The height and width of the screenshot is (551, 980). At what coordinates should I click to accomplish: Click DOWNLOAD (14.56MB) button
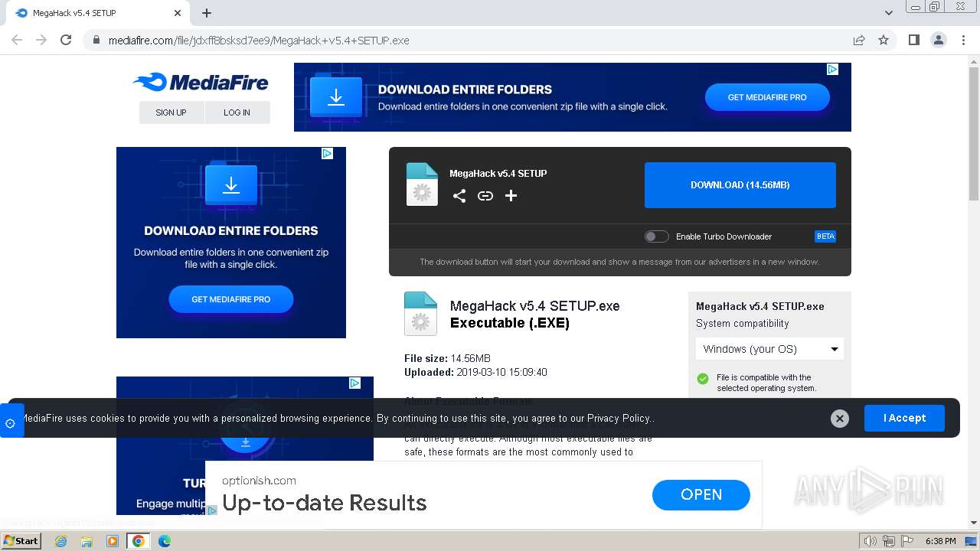tap(740, 185)
